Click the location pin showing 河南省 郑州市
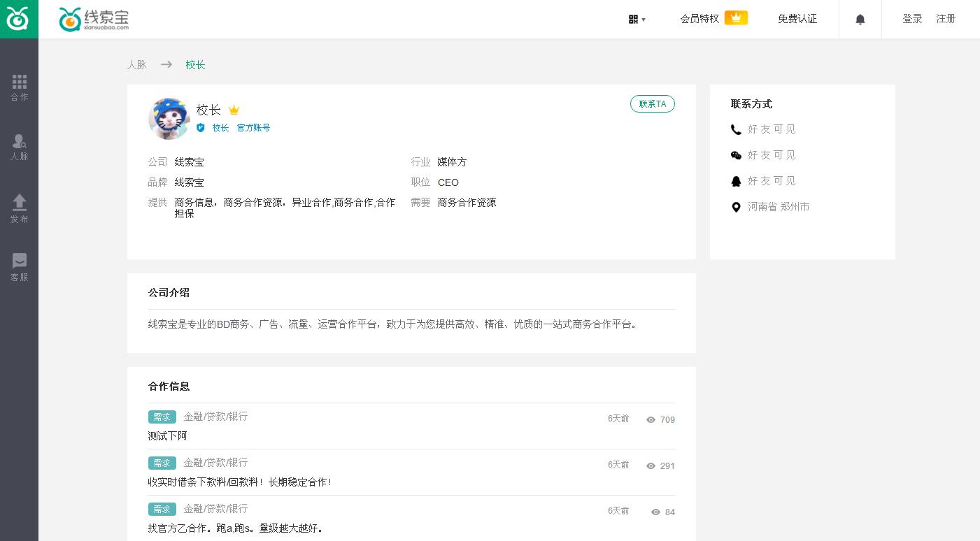The width and height of the screenshot is (980, 541). 736,207
